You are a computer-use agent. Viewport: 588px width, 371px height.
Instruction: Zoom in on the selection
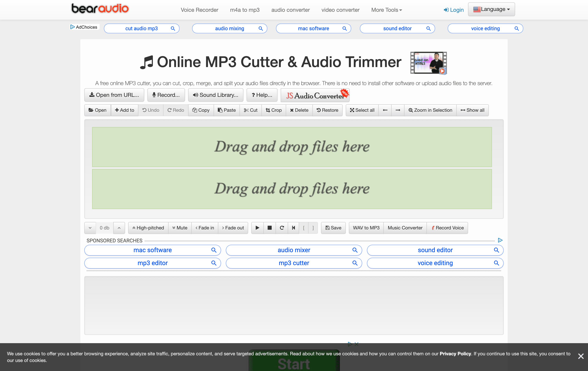pyautogui.click(x=430, y=110)
